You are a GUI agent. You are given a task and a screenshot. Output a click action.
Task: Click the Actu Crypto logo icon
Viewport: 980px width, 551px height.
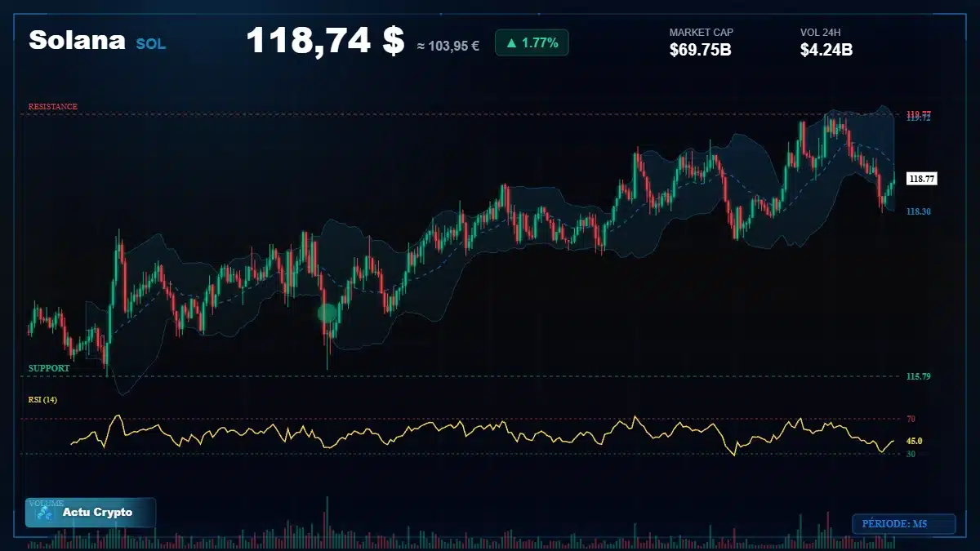45,513
